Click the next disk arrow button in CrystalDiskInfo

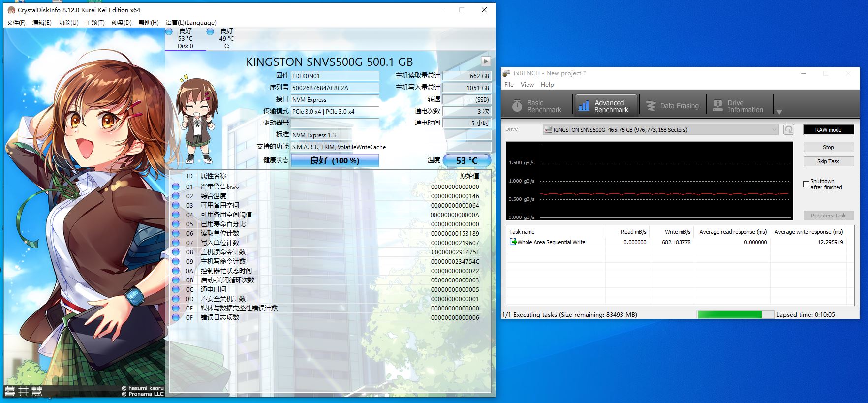(486, 61)
